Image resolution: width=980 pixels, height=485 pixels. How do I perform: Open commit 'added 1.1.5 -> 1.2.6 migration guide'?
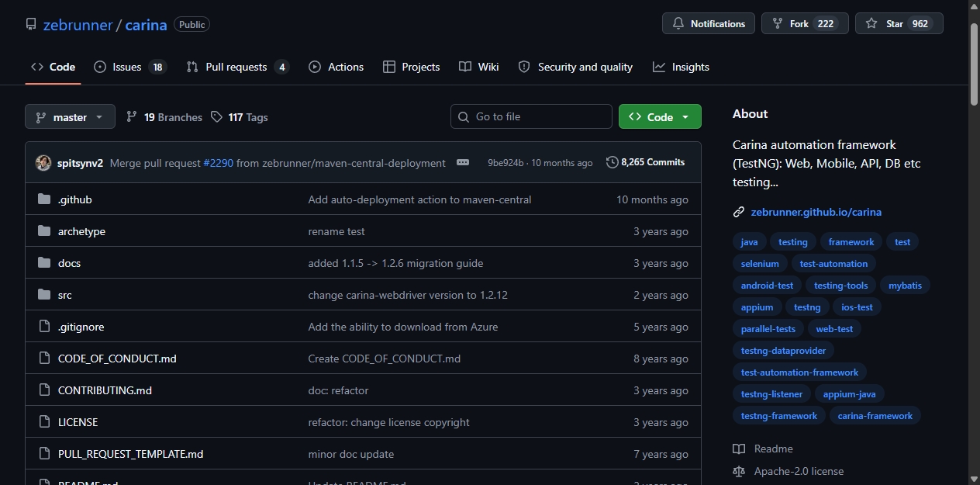click(x=395, y=263)
